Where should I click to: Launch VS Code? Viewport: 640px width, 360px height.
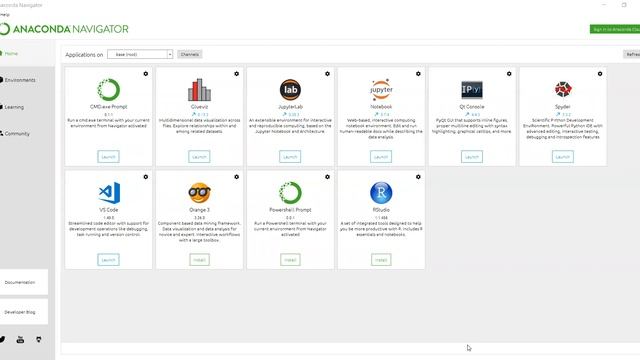[x=109, y=260]
